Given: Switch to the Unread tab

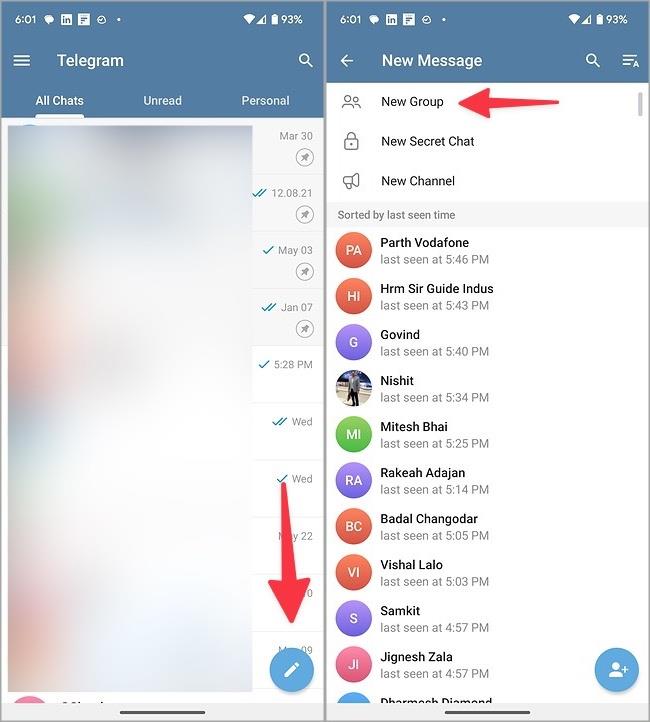Looking at the screenshot, I should [x=162, y=100].
